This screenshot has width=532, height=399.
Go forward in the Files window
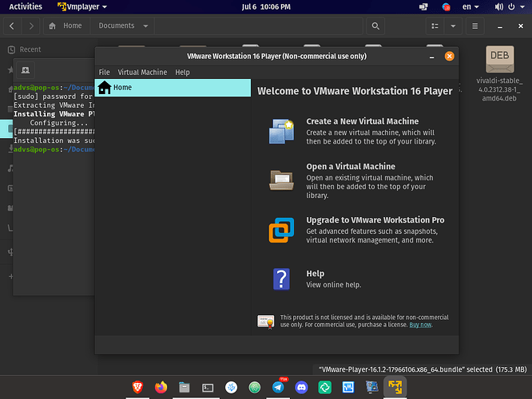click(x=31, y=26)
